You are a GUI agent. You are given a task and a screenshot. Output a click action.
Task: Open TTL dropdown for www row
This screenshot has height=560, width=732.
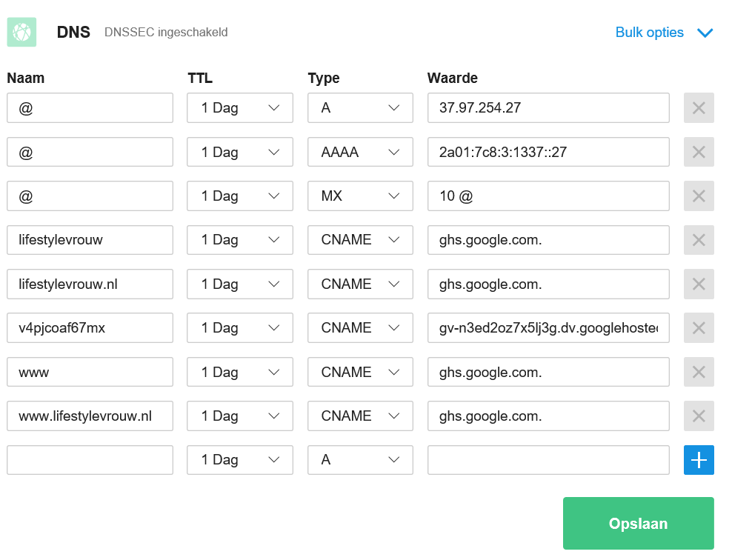coord(240,372)
